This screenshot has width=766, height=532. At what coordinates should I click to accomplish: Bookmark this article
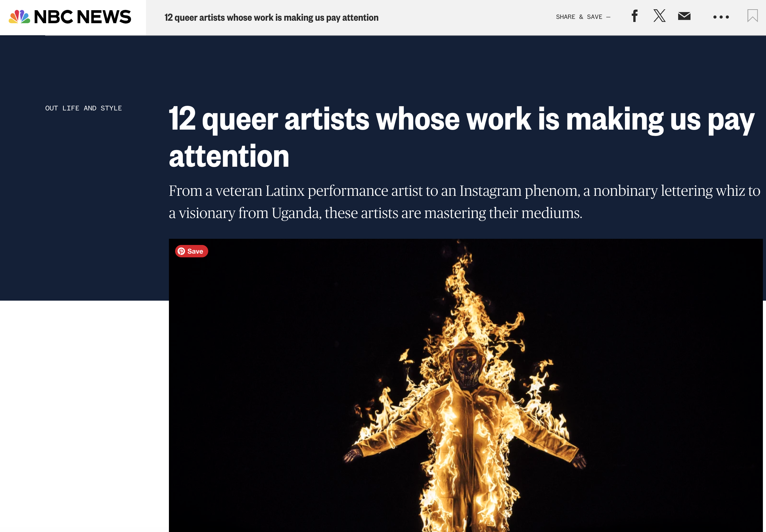coord(752,16)
